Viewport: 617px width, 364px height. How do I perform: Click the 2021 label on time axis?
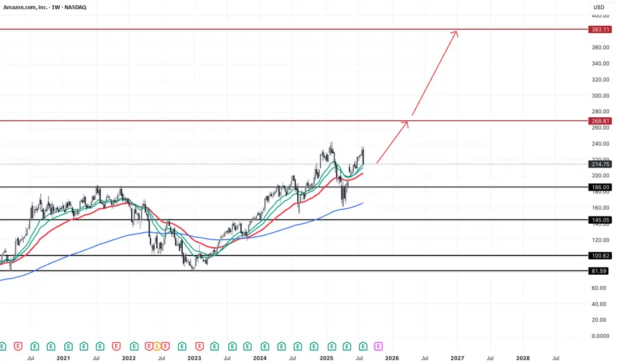pos(64,358)
